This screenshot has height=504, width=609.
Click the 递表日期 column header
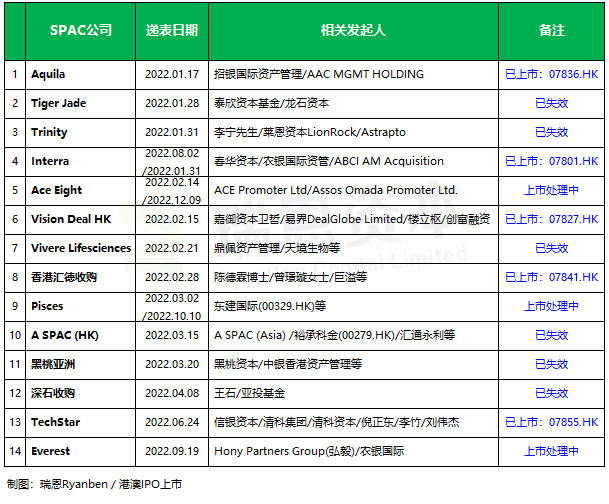pyautogui.click(x=172, y=30)
